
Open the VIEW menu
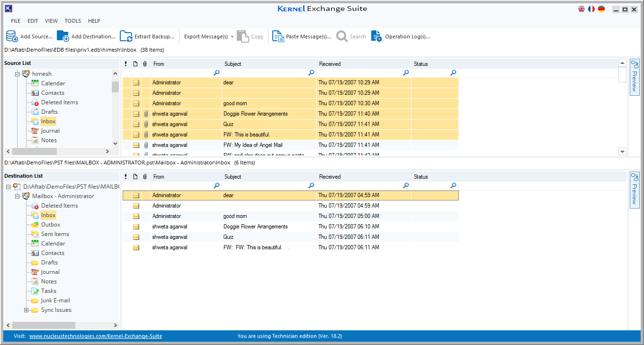(51, 21)
